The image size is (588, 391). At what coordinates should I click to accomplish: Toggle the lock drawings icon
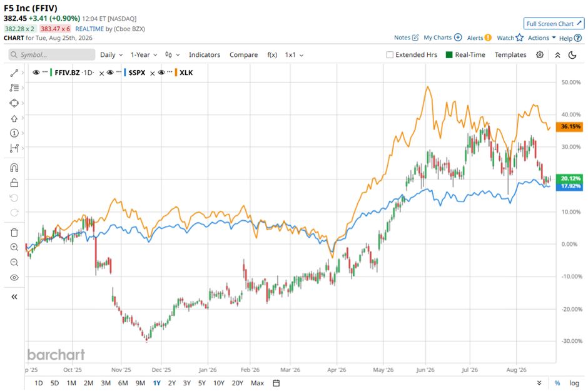coord(14,183)
